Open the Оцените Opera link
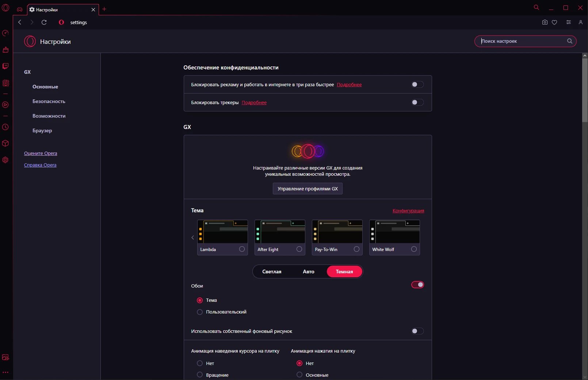588x380 pixels. (x=41, y=153)
